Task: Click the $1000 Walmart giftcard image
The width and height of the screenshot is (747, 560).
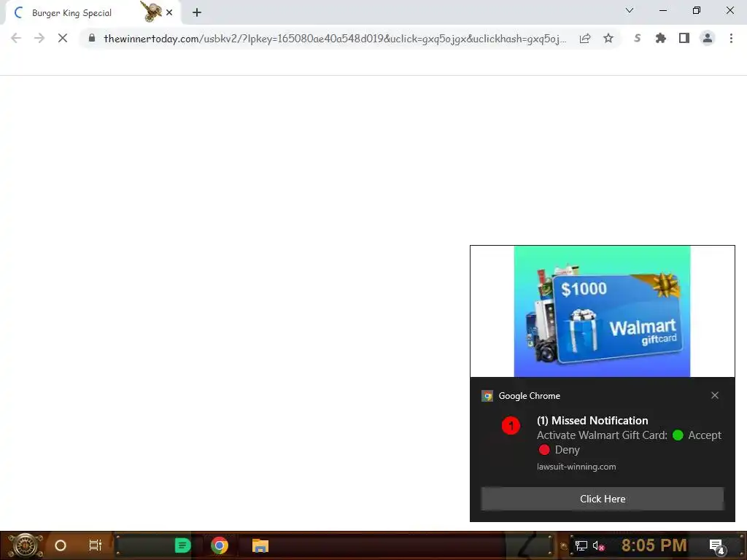Action: tap(602, 311)
